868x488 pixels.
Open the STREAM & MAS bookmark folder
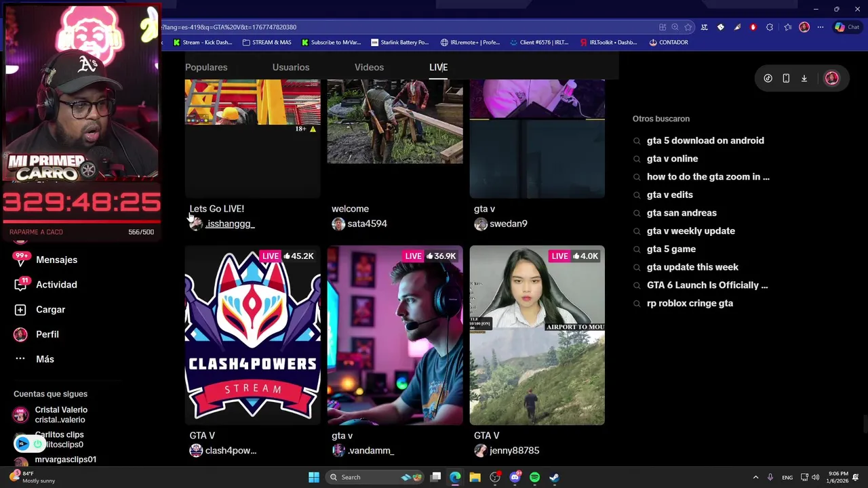pyautogui.click(x=267, y=42)
